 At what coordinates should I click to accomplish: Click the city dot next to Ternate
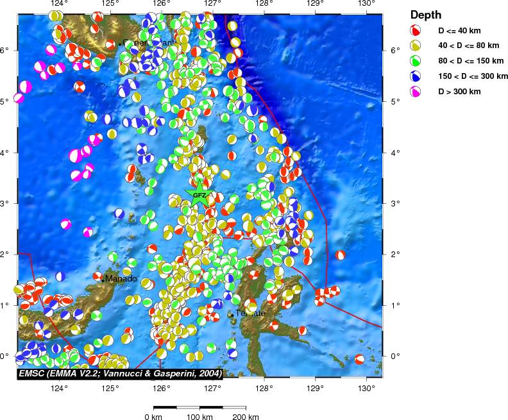tap(231, 314)
